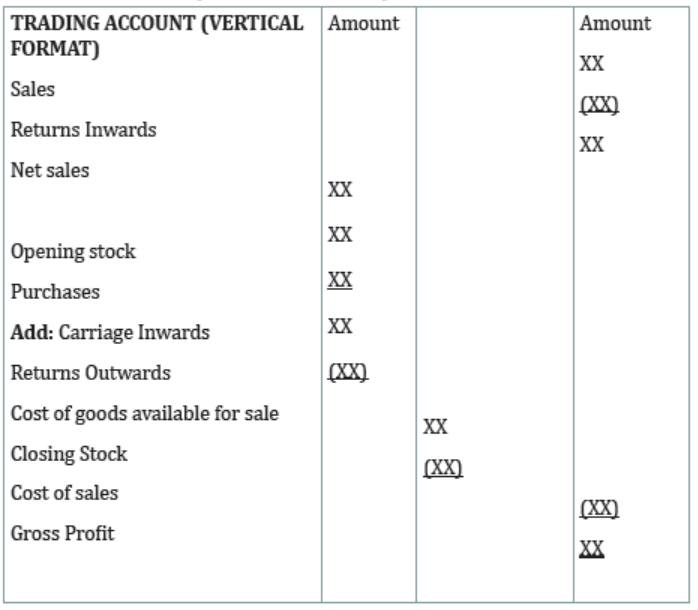Click the underlined XX beside Purchases
The height and width of the screenshot is (610, 698).
pyautogui.click(x=340, y=281)
